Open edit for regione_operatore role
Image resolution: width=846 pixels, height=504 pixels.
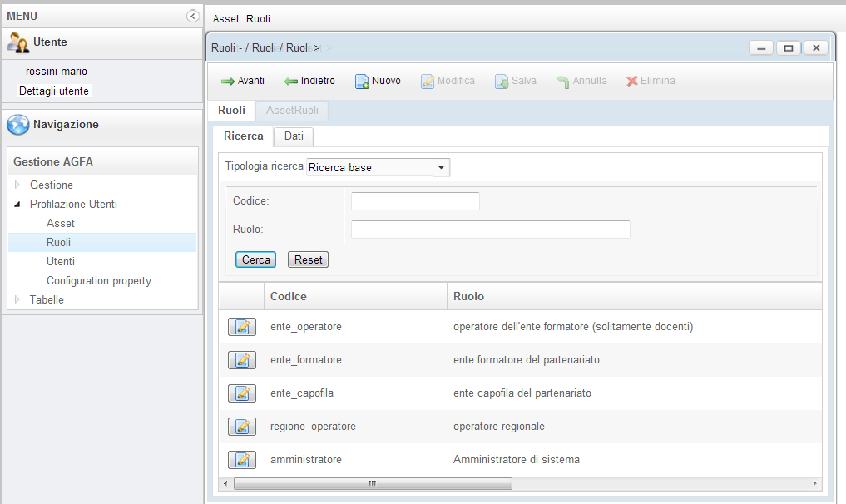point(242,427)
